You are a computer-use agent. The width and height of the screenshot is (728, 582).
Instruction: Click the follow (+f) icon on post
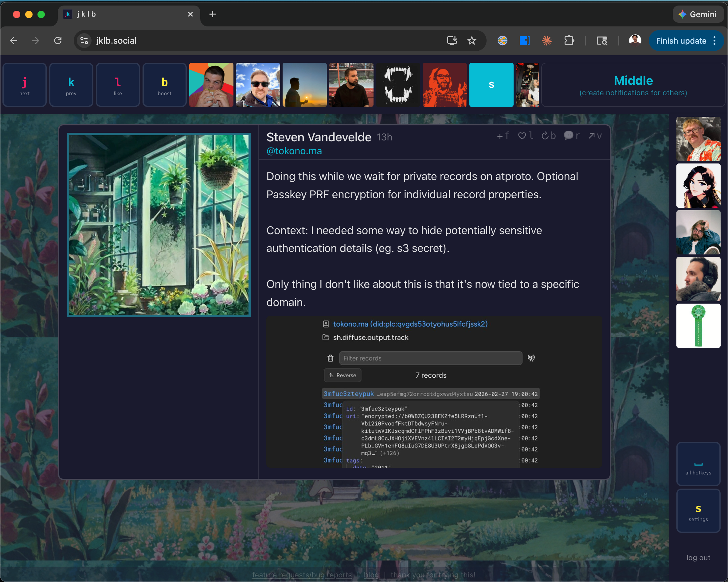(x=503, y=136)
